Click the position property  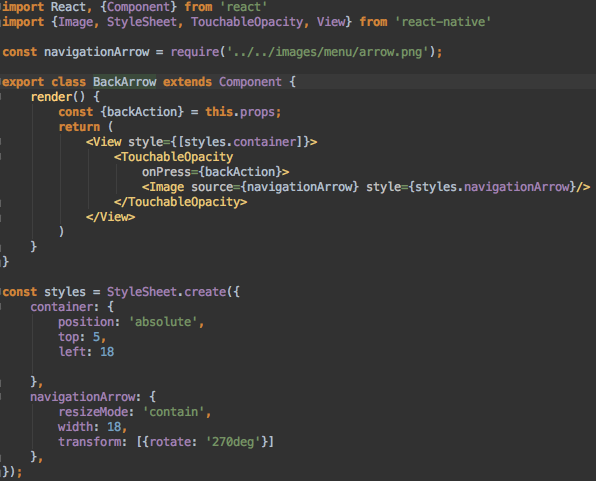click(x=86, y=322)
